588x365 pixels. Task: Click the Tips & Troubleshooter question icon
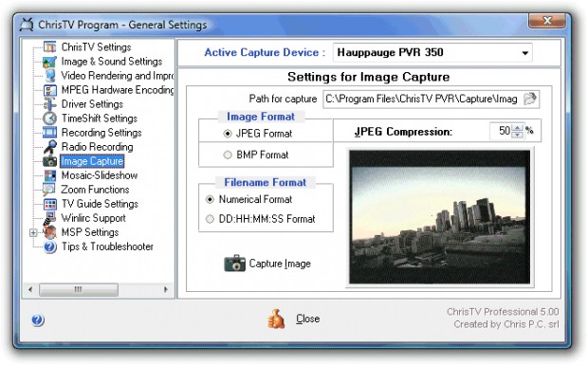pyautogui.click(x=49, y=246)
